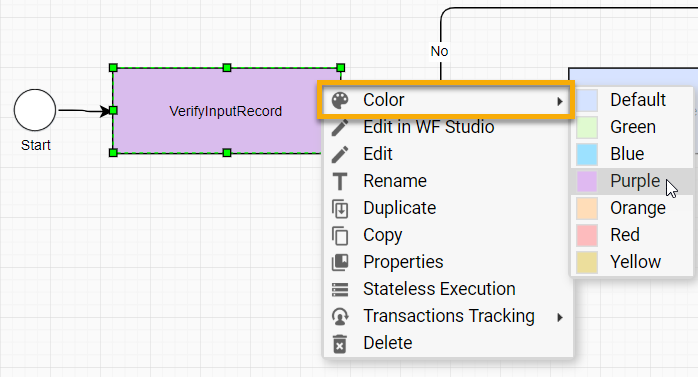Viewport: 698px width, 377px height.
Task: Expand the Transactions Tracking submenu arrow
Action: click(560, 317)
